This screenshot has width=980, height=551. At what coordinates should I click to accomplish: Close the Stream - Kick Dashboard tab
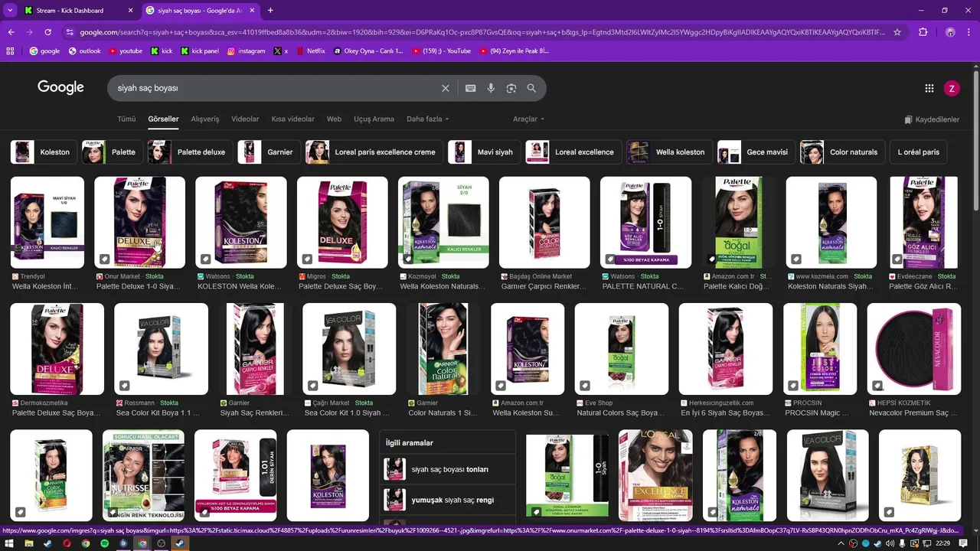point(130,11)
